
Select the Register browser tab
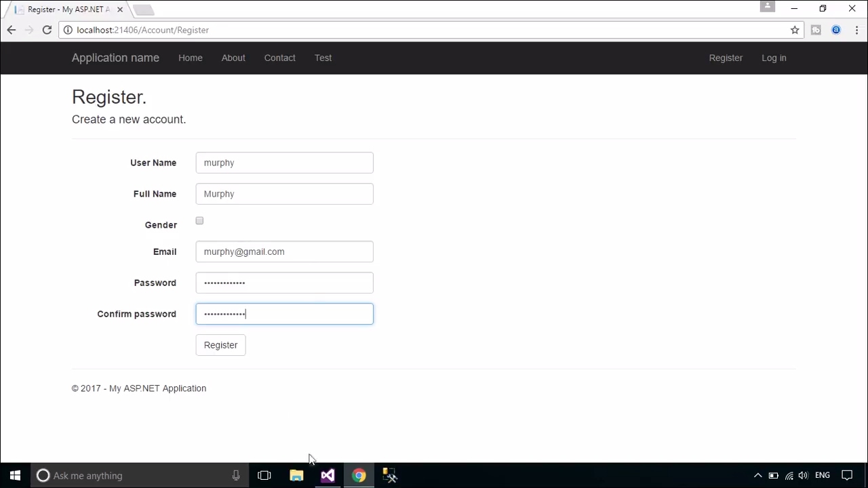[x=68, y=9]
